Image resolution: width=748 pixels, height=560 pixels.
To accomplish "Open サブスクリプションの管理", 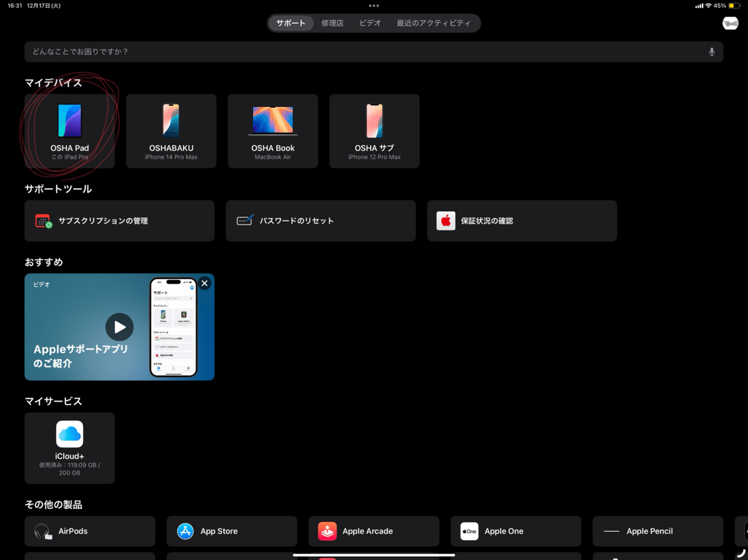I will click(x=120, y=221).
